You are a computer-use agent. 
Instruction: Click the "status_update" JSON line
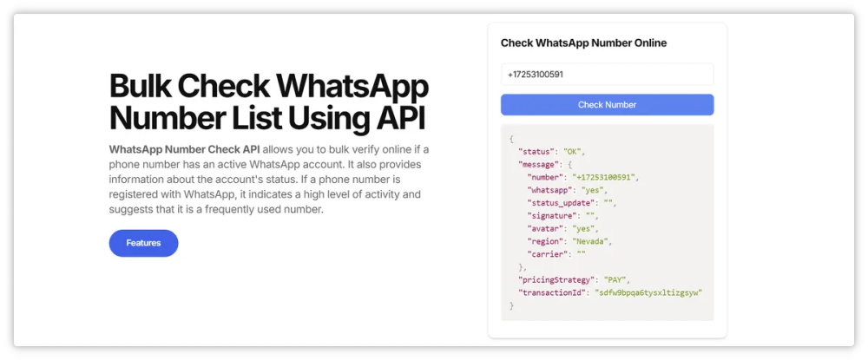click(x=571, y=203)
